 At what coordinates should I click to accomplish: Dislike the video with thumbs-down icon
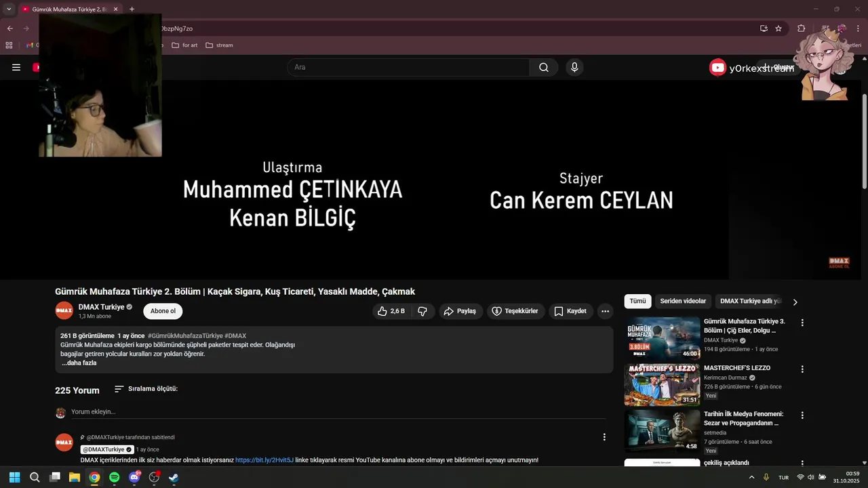pyautogui.click(x=422, y=311)
